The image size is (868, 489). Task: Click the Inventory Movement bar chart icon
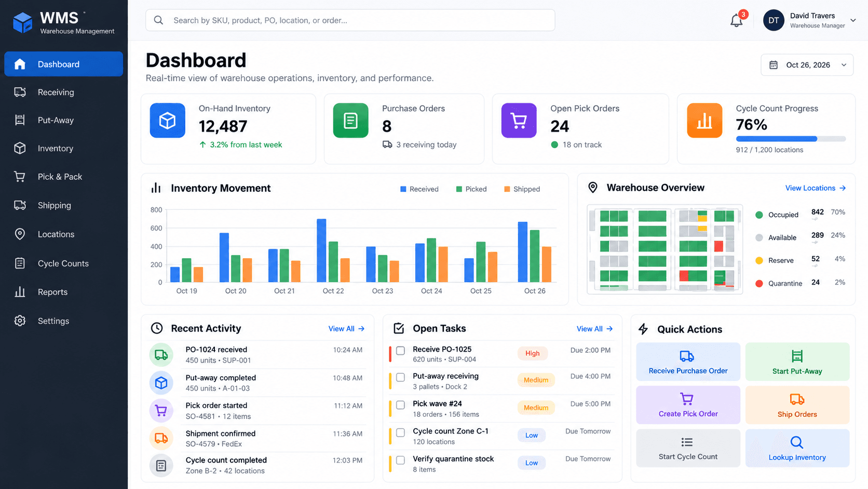156,188
